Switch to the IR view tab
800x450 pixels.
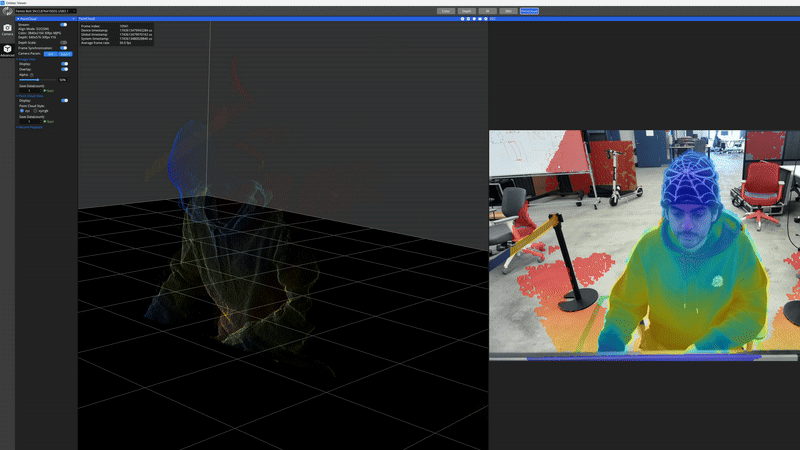pyautogui.click(x=488, y=11)
